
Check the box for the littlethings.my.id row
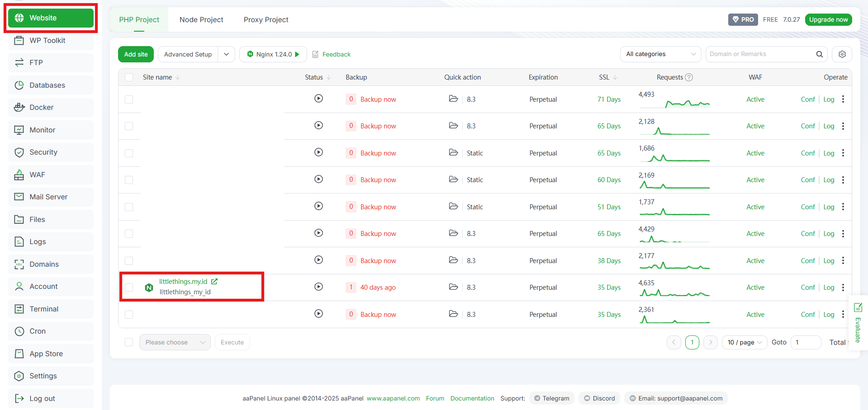point(129,287)
